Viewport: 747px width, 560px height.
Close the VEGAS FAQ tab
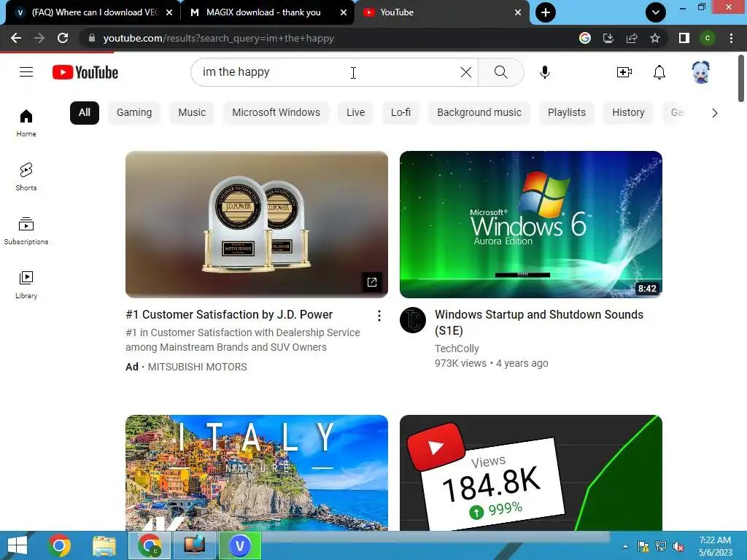169,12
